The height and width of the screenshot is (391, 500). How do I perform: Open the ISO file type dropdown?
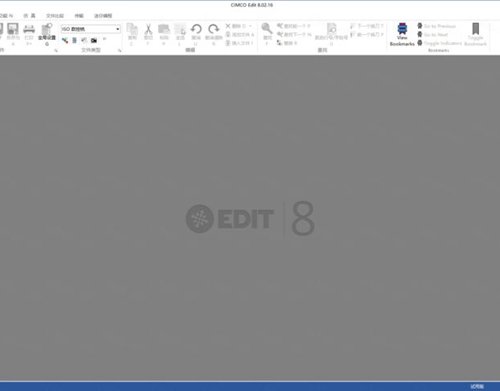click(x=118, y=29)
